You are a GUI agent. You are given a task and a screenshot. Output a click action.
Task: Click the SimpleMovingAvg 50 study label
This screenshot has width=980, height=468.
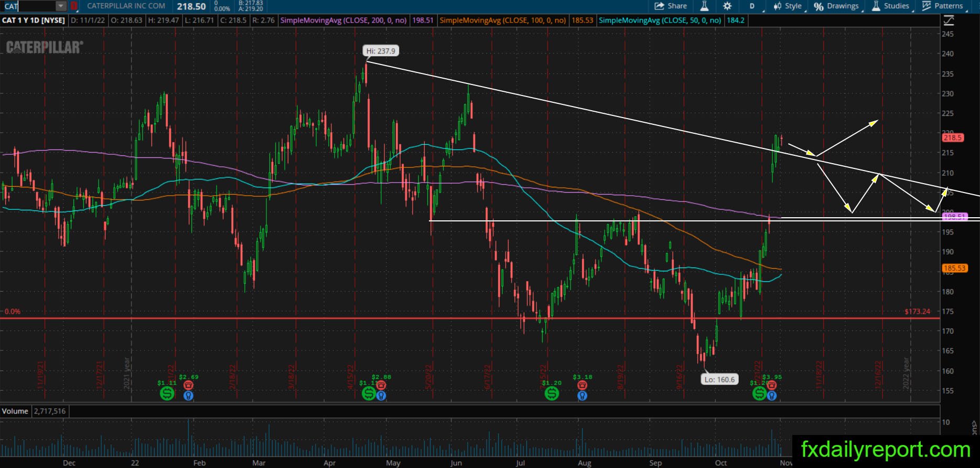[660, 20]
